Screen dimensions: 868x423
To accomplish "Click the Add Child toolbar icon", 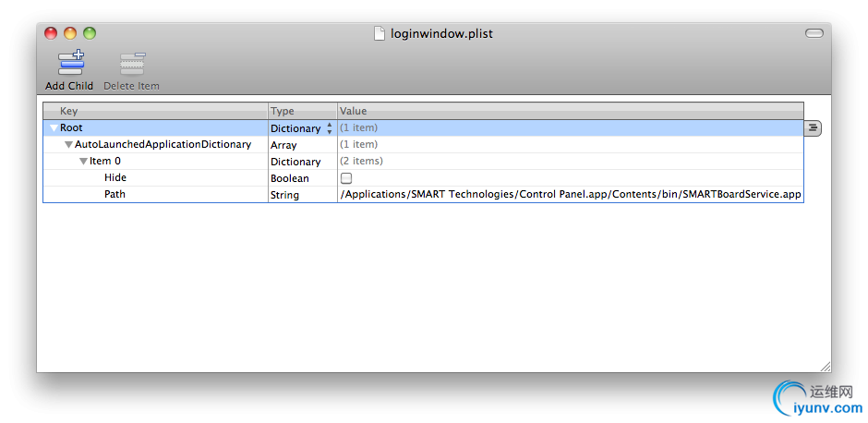I will coord(70,63).
